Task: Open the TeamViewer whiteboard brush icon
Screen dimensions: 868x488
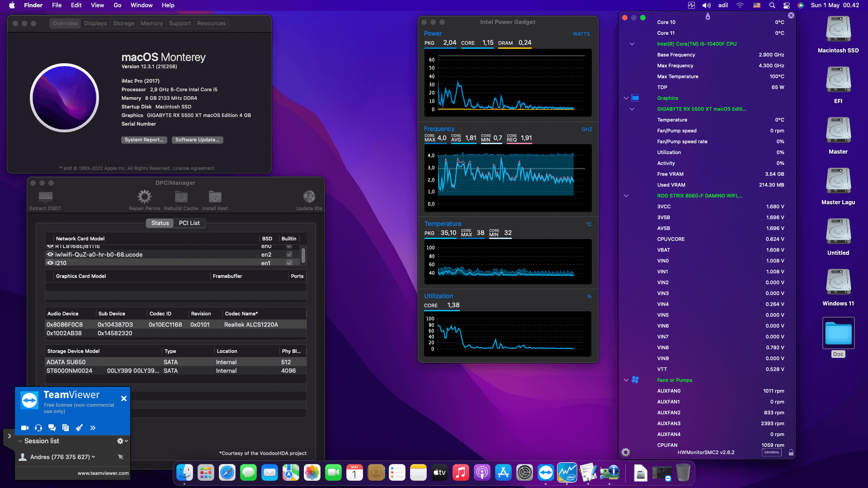Action: [x=79, y=428]
